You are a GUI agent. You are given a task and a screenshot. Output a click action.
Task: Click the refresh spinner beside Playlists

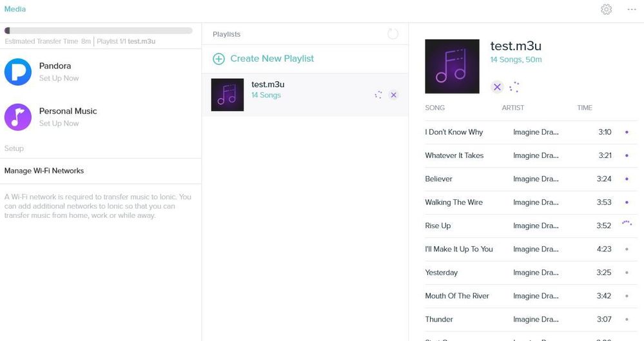[393, 34]
